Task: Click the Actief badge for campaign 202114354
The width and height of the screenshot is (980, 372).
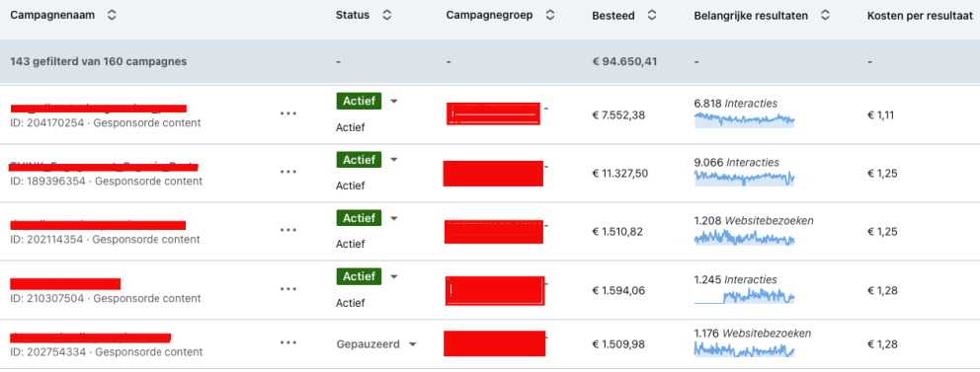Action: point(359,218)
